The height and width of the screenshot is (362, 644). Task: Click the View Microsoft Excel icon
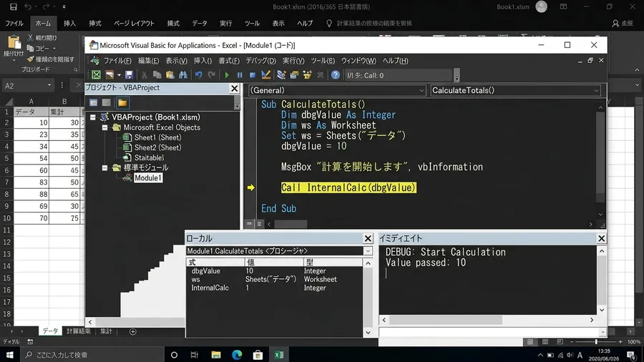pyautogui.click(x=96, y=74)
